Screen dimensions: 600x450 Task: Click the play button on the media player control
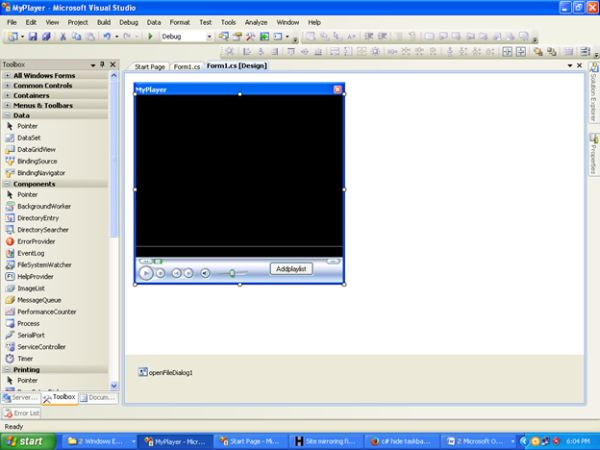click(146, 273)
